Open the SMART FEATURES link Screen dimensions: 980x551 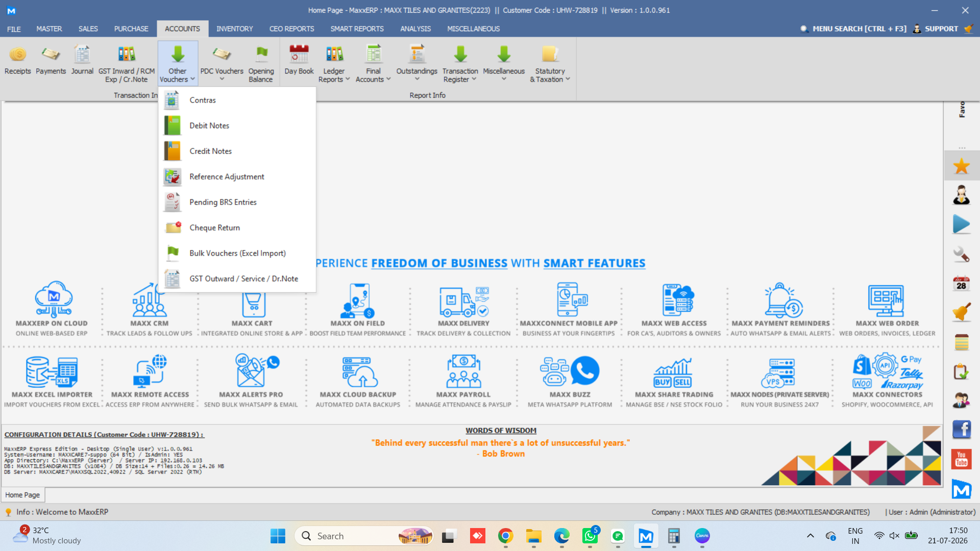coord(594,263)
